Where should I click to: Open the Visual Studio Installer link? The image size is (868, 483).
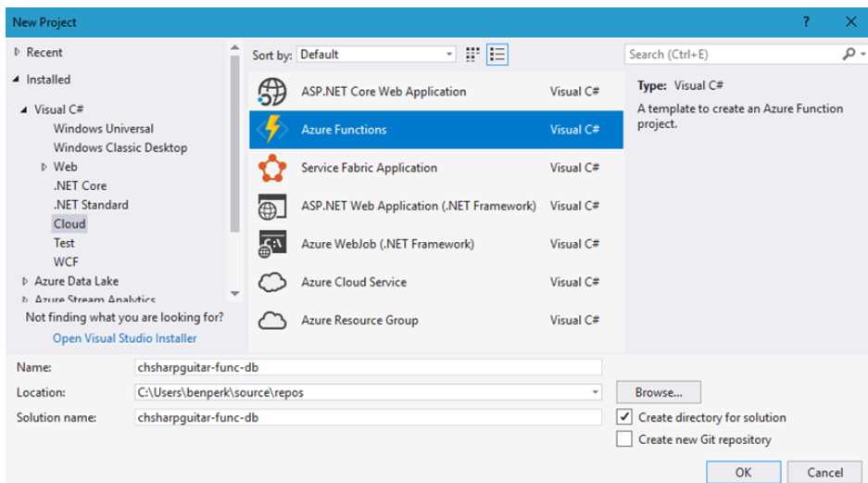pyautogui.click(x=124, y=338)
